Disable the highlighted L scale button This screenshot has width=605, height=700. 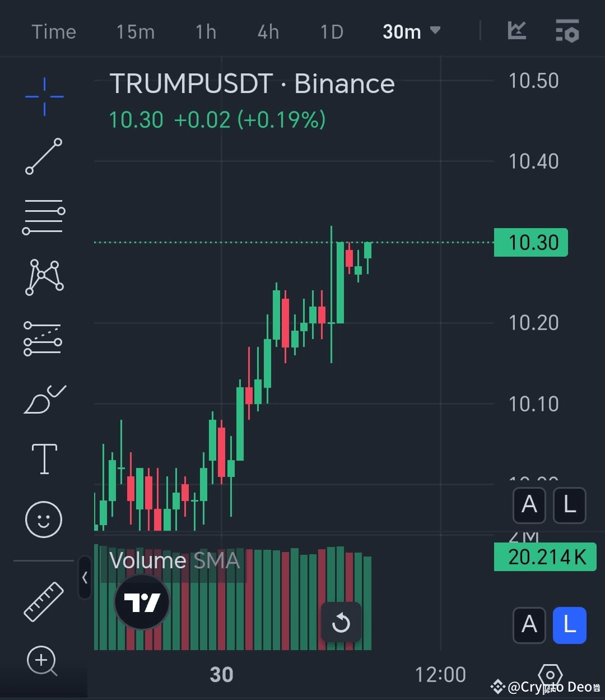click(x=570, y=625)
